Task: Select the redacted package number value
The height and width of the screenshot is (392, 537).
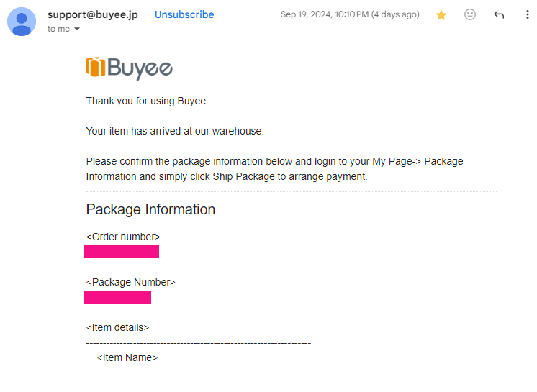Action: click(117, 298)
